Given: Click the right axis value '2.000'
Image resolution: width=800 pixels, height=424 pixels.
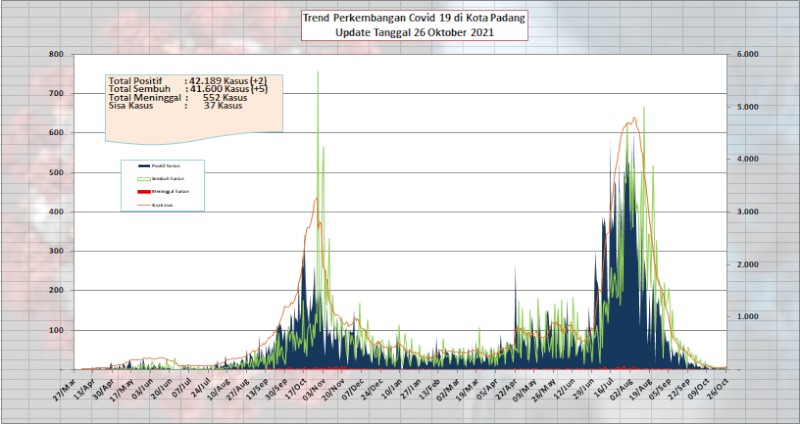Looking at the screenshot, I should pos(748,264).
